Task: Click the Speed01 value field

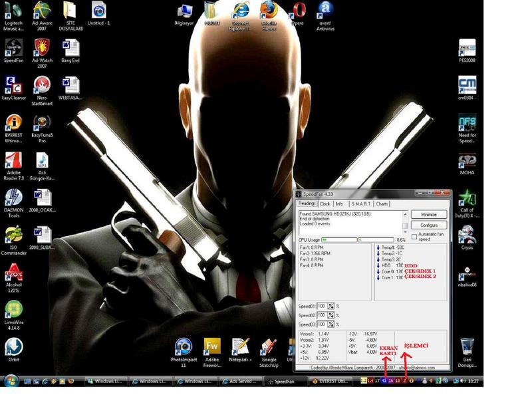Action: [x=322, y=306]
